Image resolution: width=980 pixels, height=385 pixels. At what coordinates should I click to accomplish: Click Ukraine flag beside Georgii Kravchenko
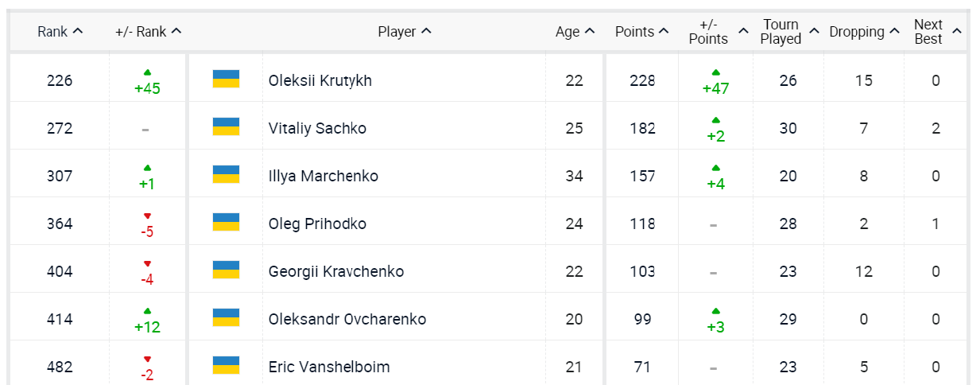click(x=226, y=270)
